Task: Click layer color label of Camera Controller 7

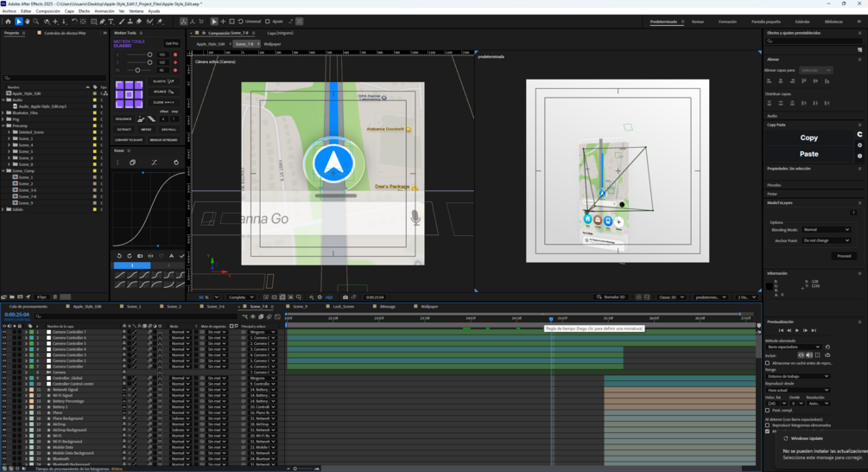Action: point(32,332)
